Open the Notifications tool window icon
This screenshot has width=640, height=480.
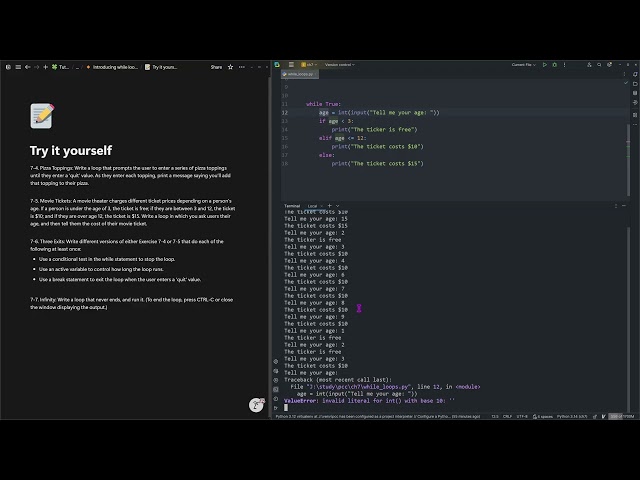[x=635, y=74]
